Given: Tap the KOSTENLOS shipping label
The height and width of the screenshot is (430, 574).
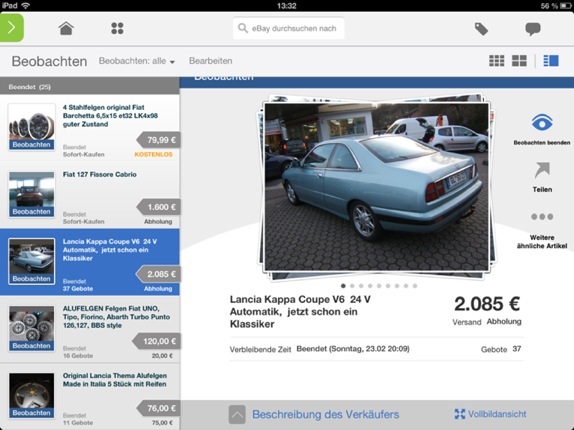Looking at the screenshot, I should point(153,154).
